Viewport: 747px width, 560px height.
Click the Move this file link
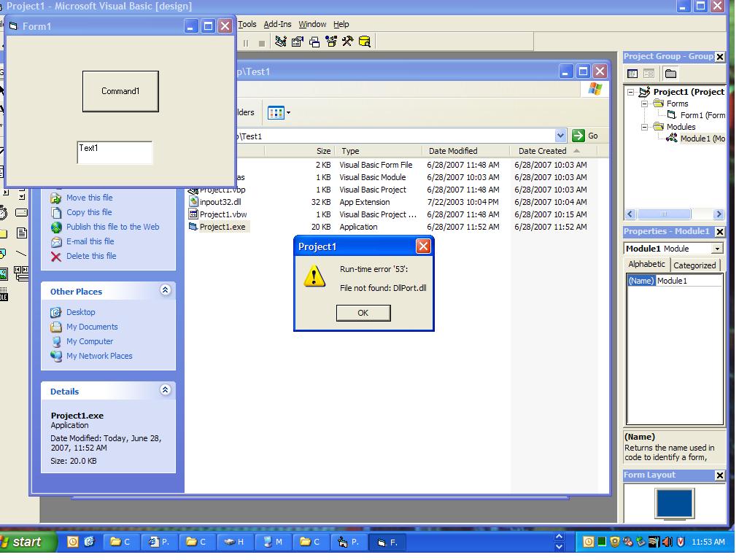pos(90,198)
